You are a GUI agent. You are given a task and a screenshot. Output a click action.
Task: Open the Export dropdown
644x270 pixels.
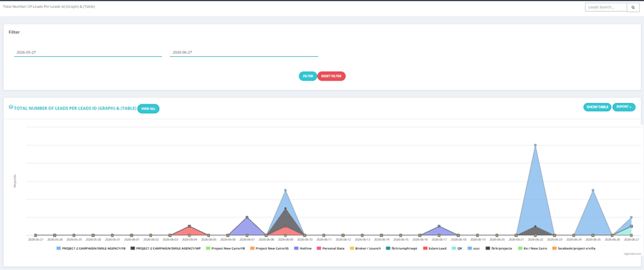coord(624,107)
